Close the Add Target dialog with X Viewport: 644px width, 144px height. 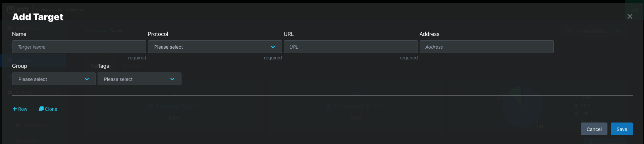pos(630,16)
